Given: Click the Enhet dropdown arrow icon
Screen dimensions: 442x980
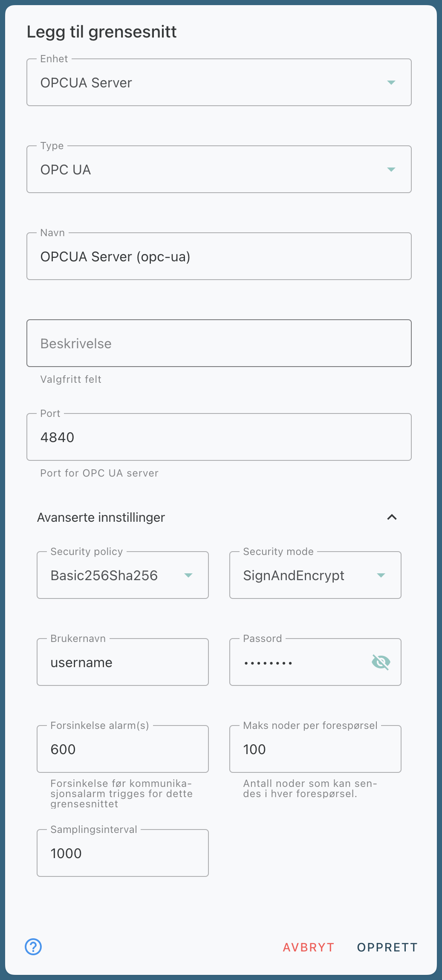Looking at the screenshot, I should (391, 82).
